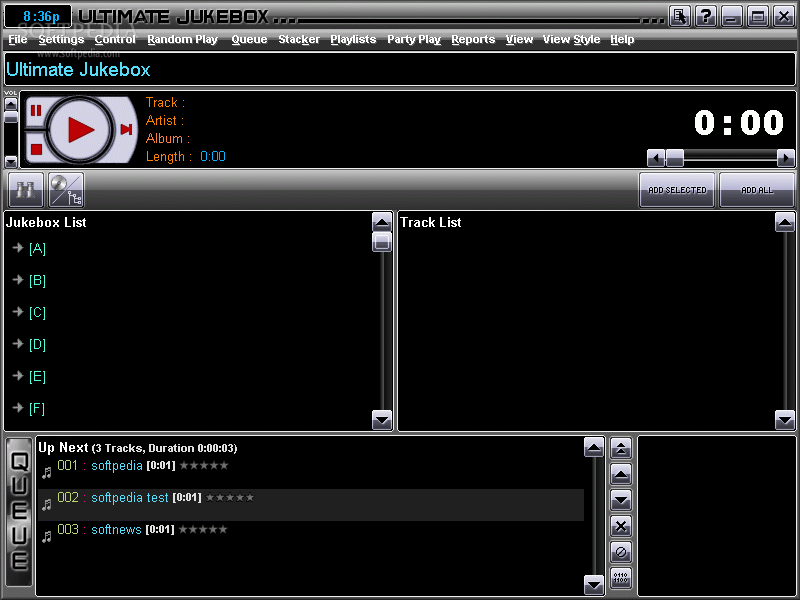Stop playback with the red square icon
The image size is (800, 600).
(x=36, y=149)
